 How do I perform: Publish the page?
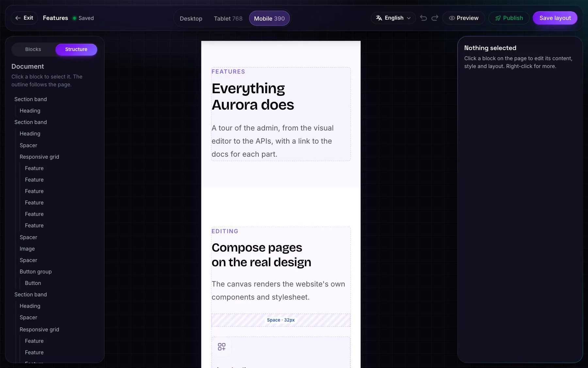(x=509, y=18)
